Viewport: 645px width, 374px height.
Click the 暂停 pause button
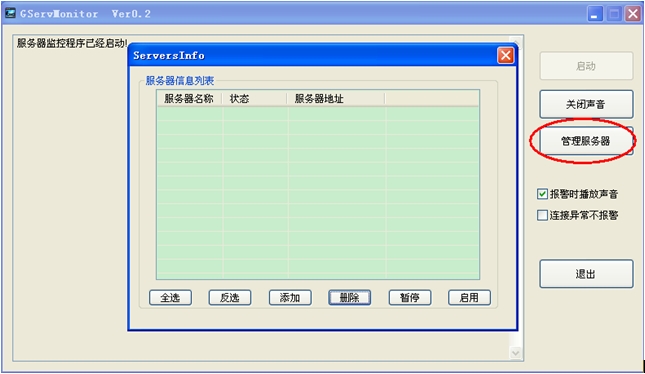(410, 297)
